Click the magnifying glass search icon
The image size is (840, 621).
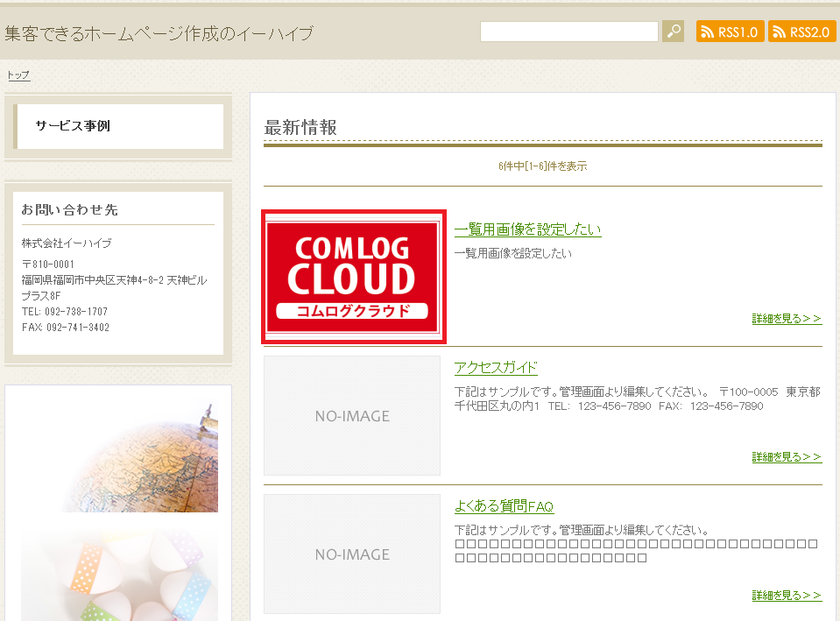coord(673,31)
